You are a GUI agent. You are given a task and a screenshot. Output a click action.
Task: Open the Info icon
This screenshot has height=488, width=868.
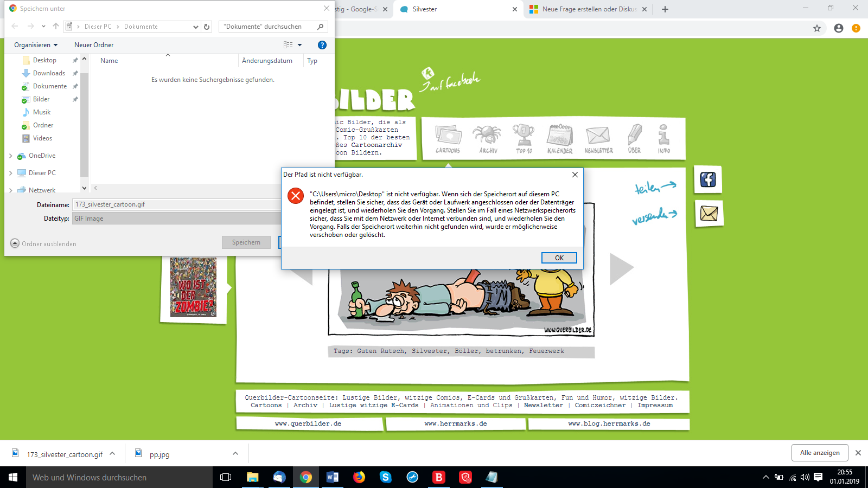pos(663,139)
